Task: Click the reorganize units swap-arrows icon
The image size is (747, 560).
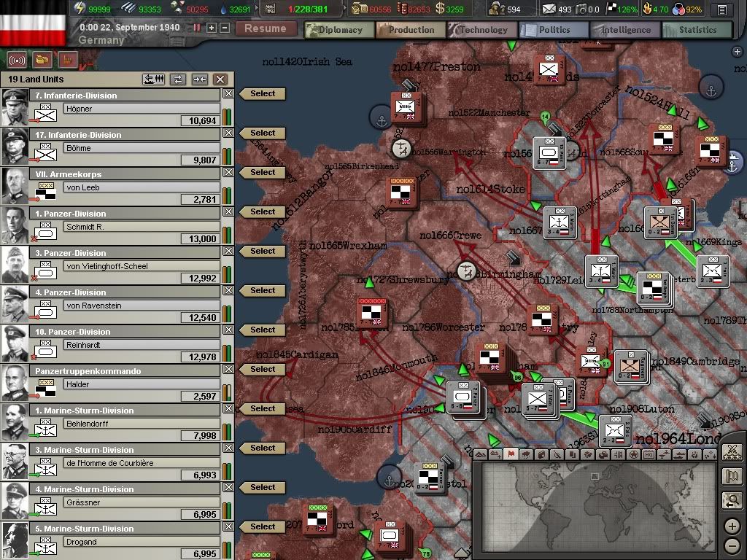Action: click(178, 79)
